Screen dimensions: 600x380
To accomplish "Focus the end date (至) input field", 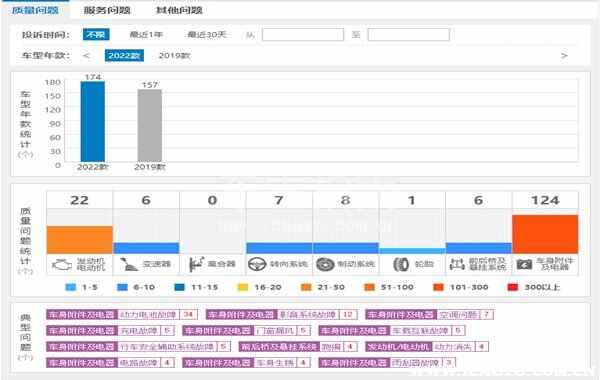I will (x=408, y=35).
